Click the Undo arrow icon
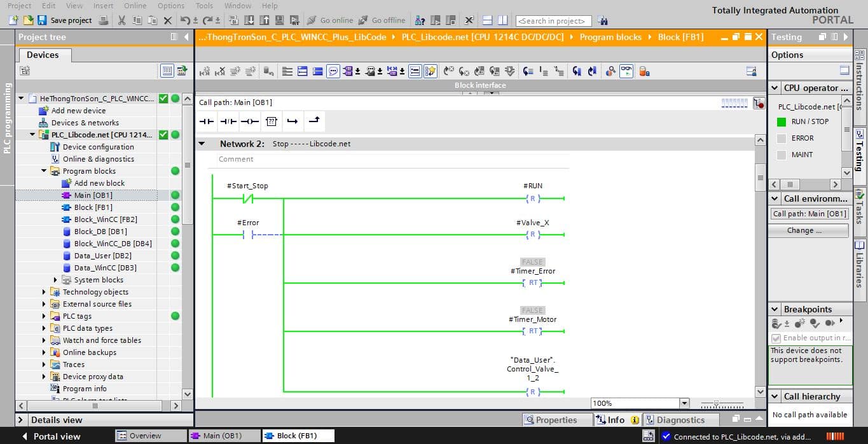 185,20
